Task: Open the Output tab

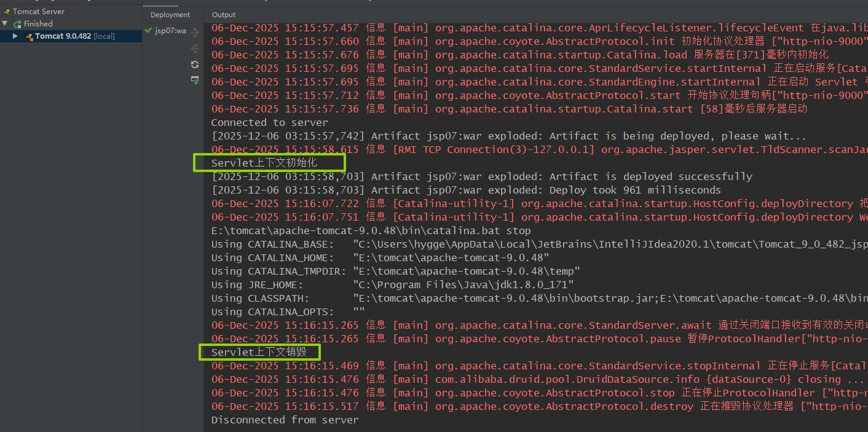Action: 224,15
